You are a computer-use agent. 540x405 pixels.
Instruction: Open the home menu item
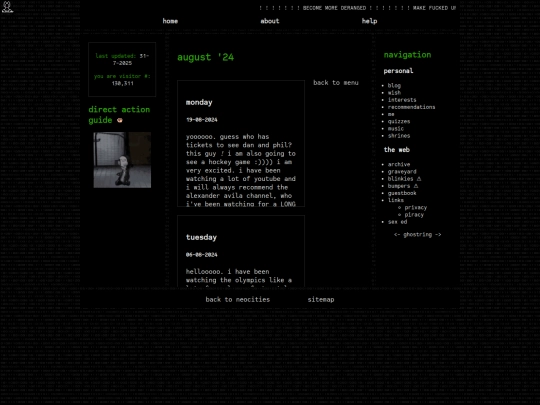coord(170,21)
